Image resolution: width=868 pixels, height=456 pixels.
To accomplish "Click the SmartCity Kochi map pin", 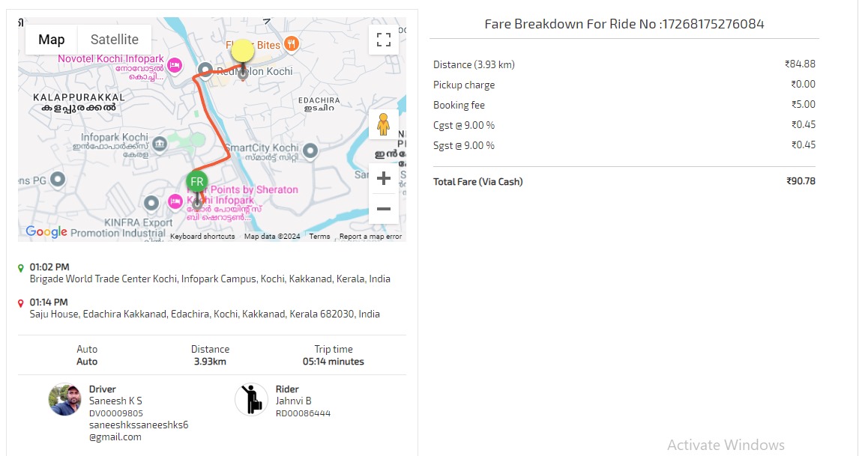I will pos(310,151).
